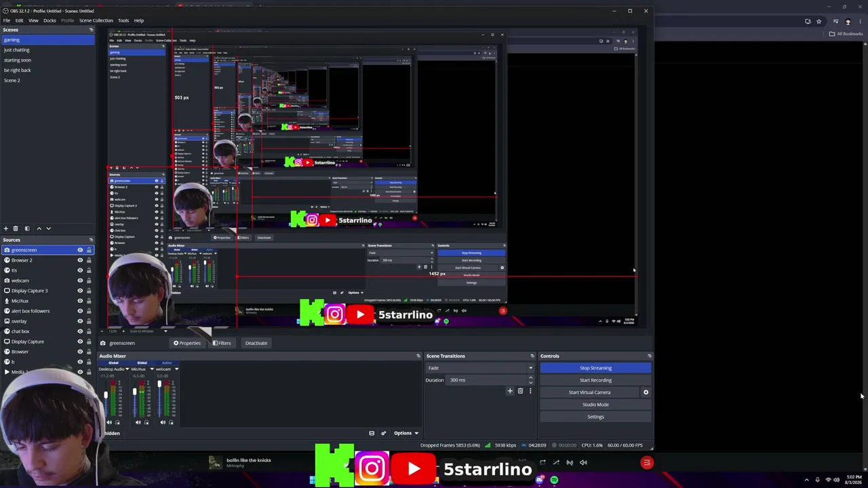The height and width of the screenshot is (488, 868).
Task: Hide the Mic/Aux source
Action: 80,301
